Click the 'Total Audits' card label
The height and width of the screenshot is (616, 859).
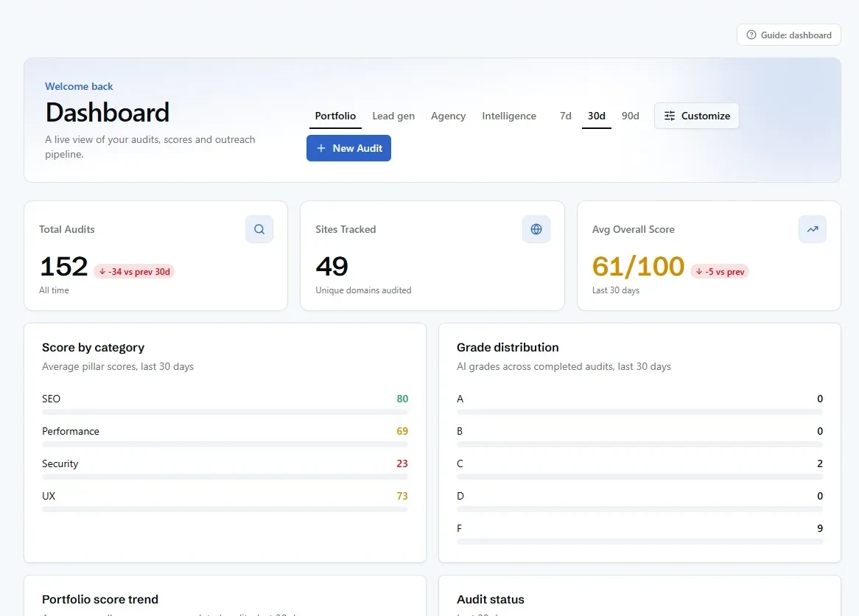67,229
